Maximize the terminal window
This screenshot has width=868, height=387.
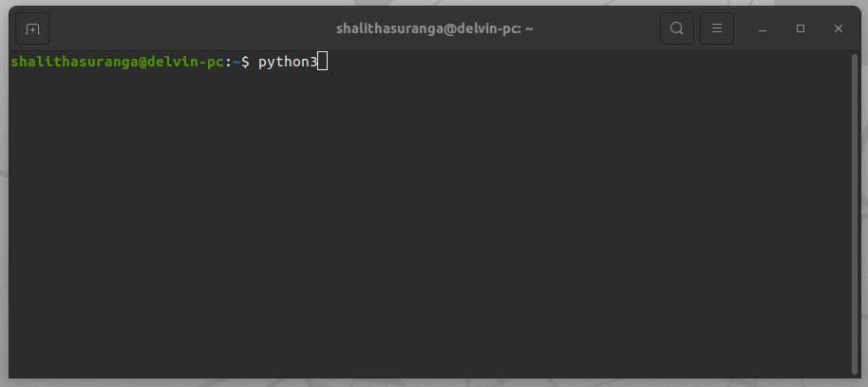pos(800,28)
